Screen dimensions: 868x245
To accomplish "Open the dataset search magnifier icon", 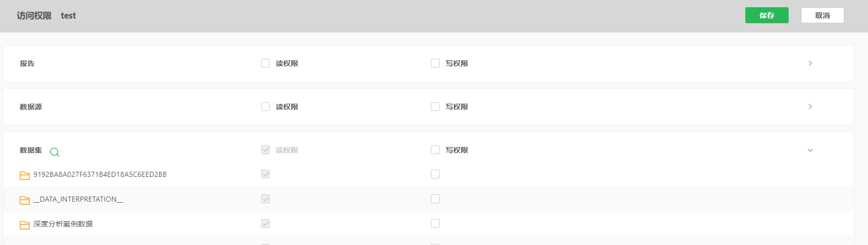I will click(x=55, y=152).
